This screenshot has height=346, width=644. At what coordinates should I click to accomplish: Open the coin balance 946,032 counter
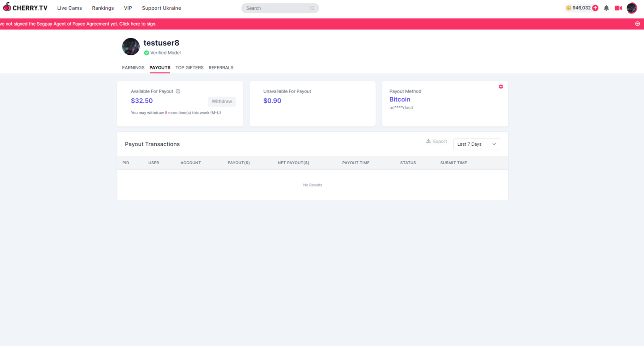pyautogui.click(x=581, y=8)
